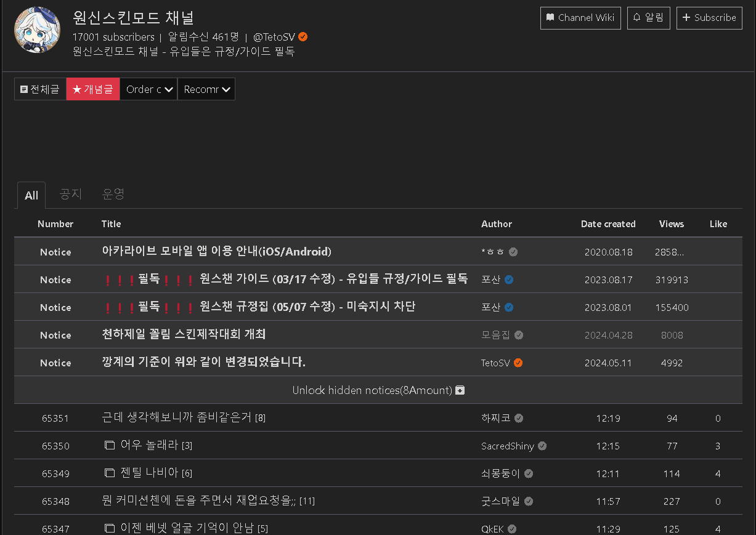The width and height of the screenshot is (756, 535).
Task: Click the gray badge next to 하찌코
Action: [519, 418]
